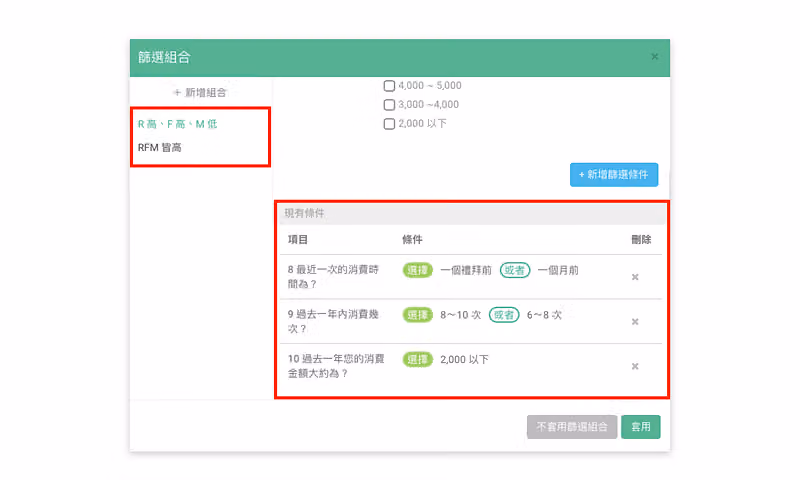
Task: Click 選擇 tag in question 9 row
Action: tap(417, 315)
